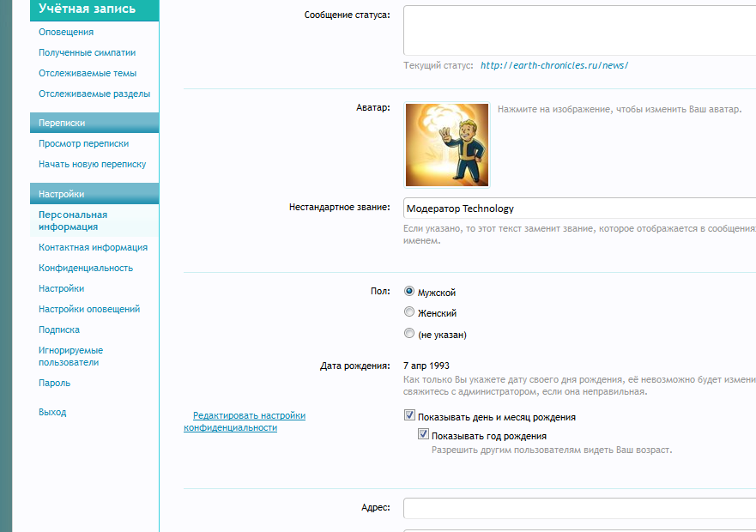Focus the Сообщение статуса text area
The height and width of the screenshot is (532, 756).
[x=579, y=30]
